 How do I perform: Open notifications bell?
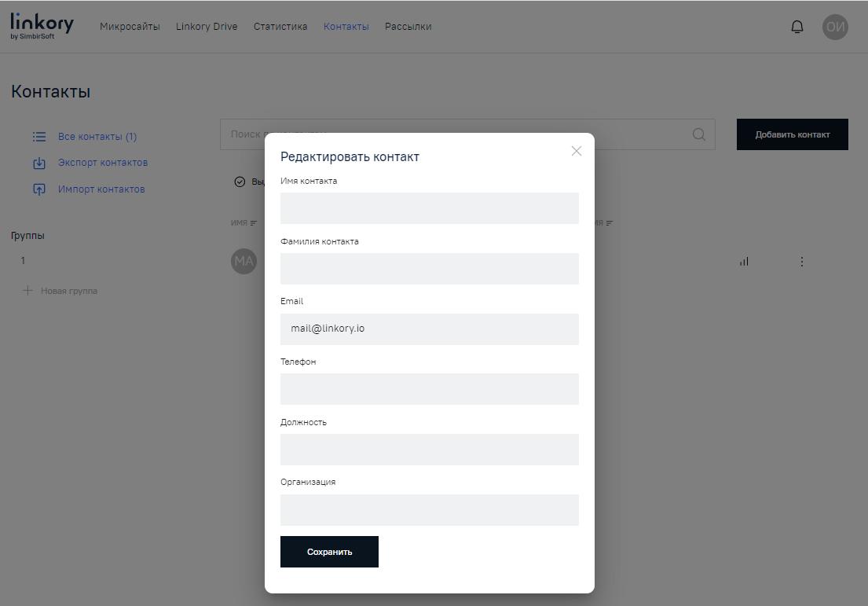797,27
